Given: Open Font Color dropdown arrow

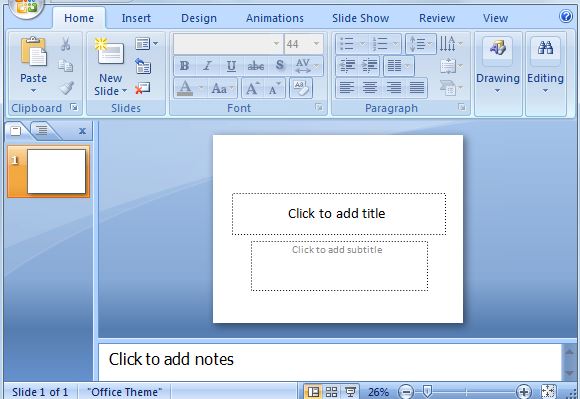Looking at the screenshot, I should 201,88.
